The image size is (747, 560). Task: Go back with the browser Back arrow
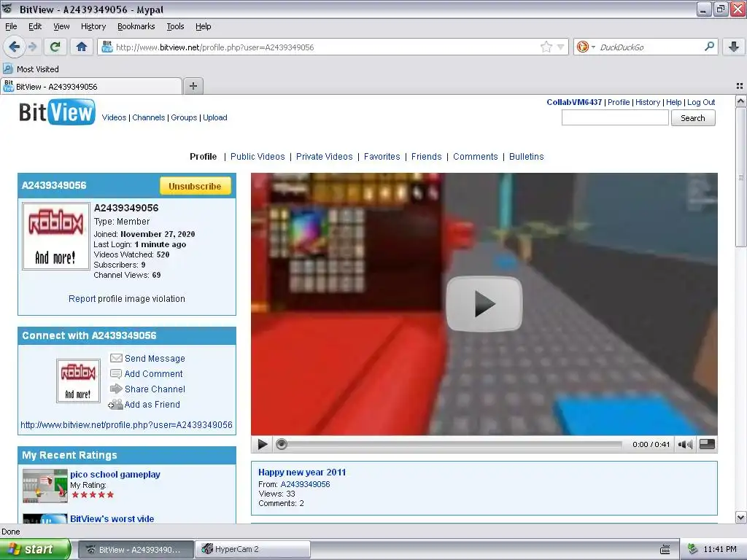14,47
